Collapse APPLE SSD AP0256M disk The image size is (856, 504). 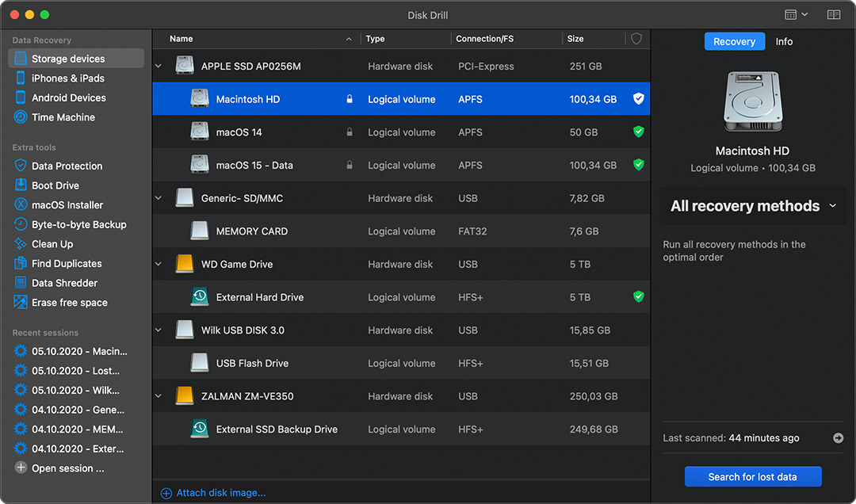pyautogui.click(x=159, y=66)
